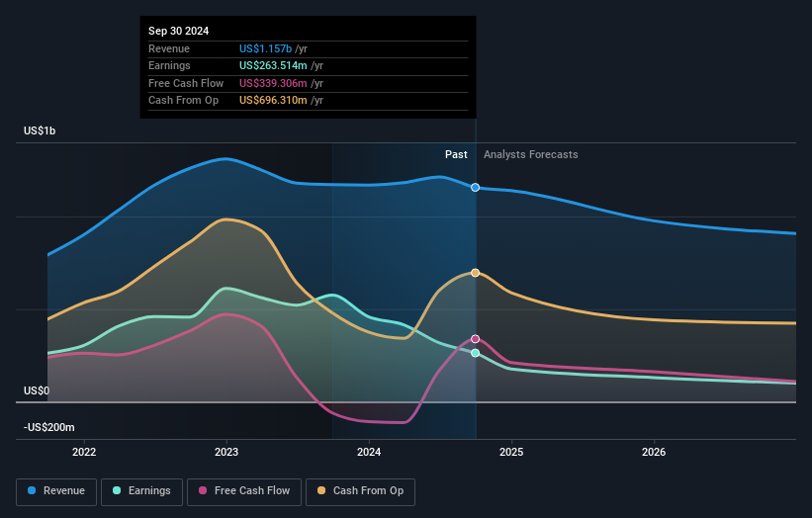Click the US$0 y-axis label
Image resolution: width=812 pixels, height=518 pixels.
coord(37,390)
